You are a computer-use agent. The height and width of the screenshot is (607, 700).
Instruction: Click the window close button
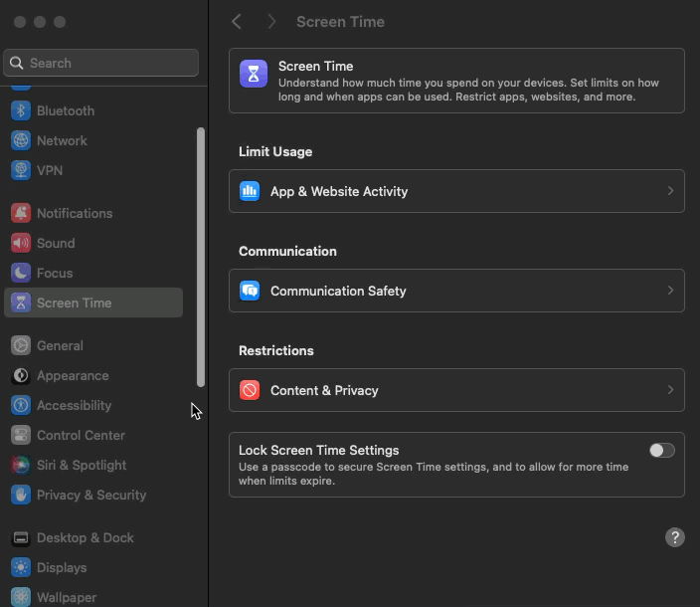click(x=20, y=22)
